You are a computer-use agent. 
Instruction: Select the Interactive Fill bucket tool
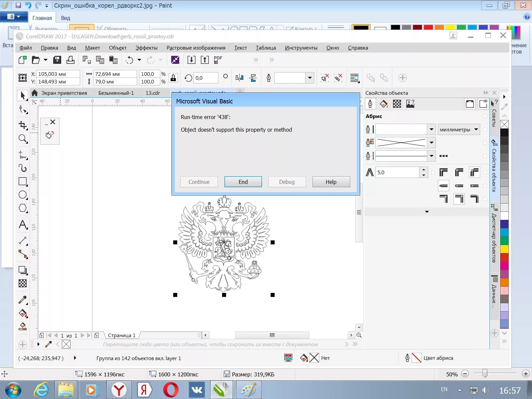23,313
